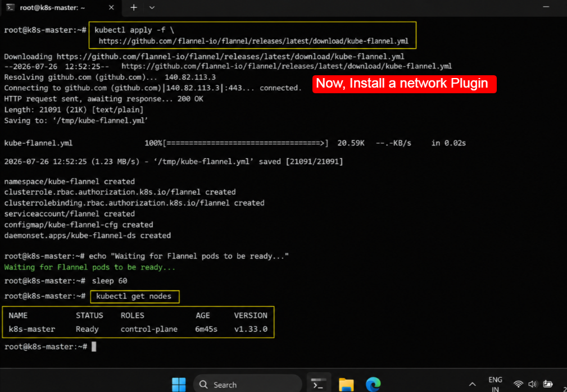Click the 'kubectl get nodes' command

[134, 297]
